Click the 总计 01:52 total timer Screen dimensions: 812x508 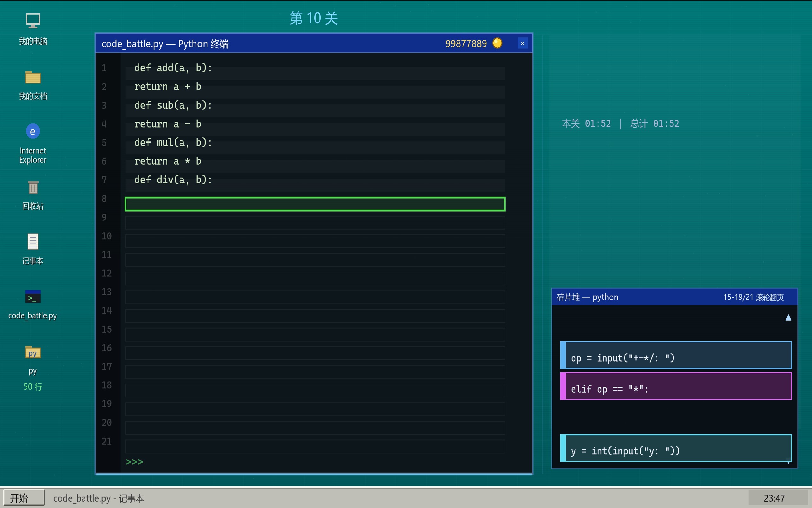click(654, 124)
